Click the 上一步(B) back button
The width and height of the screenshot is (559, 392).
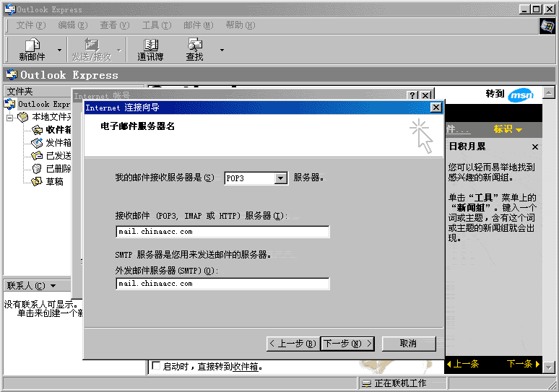pos(293,344)
